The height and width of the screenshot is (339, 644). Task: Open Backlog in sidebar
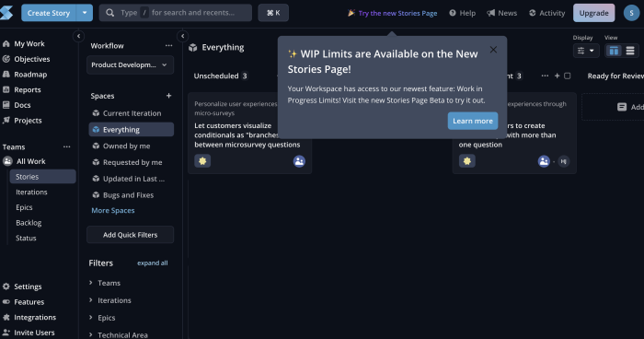[x=29, y=223]
